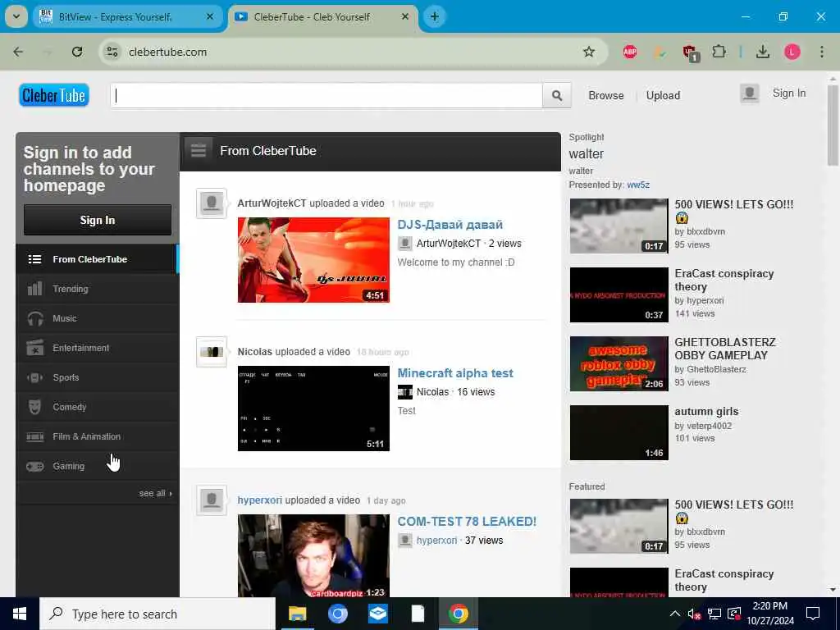Viewport: 840px width, 630px height.
Task: Open the DJS video thumbnail
Action: 313,260
